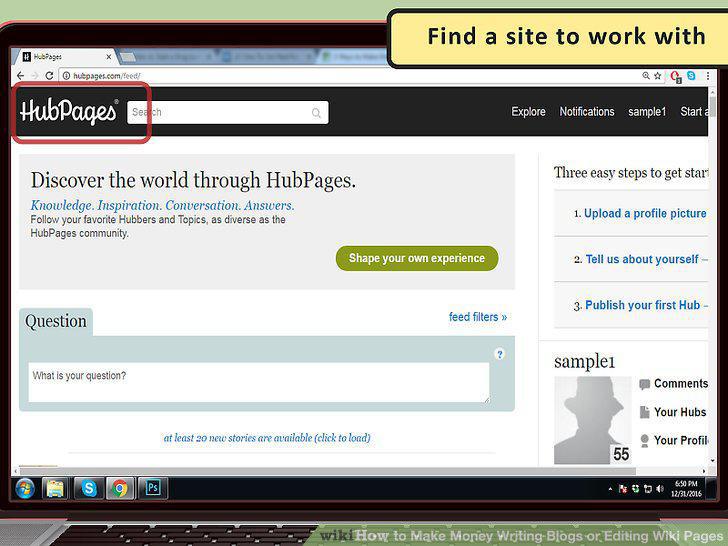The height and width of the screenshot is (546, 728).
Task: Click the taskbar clock showing 6:50 PM
Action: pyautogui.click(x=686, y=489)
